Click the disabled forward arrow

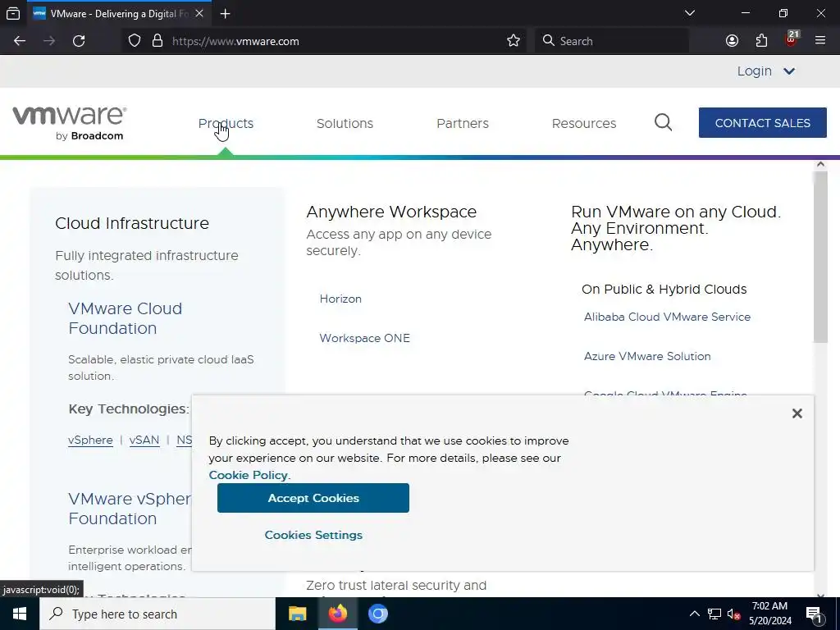49,41
